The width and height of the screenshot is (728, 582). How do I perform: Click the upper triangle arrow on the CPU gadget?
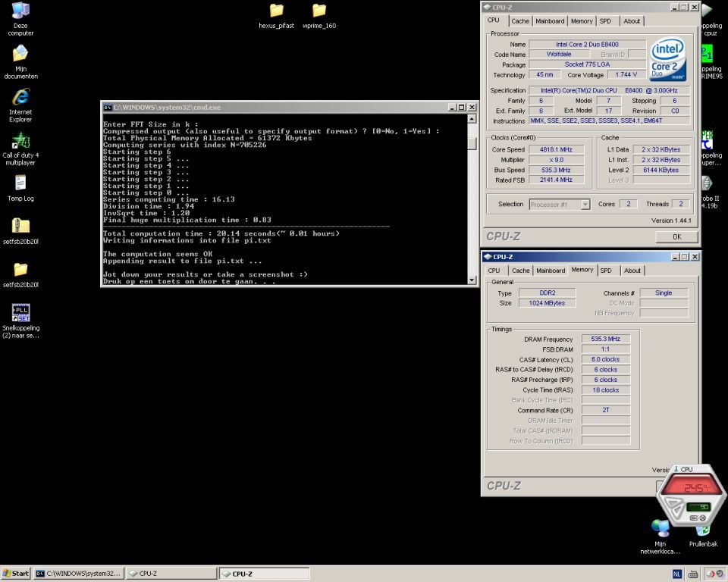coord(673,502)
